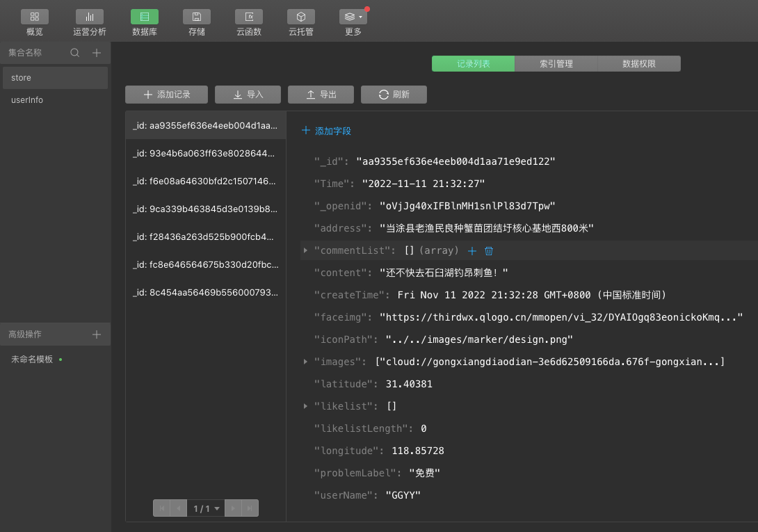The width and height of the screenshot is (758, 532).
Task: Click the content value 还不快去石臼湖钓昂刺鱼
Action: coord(444,273)
